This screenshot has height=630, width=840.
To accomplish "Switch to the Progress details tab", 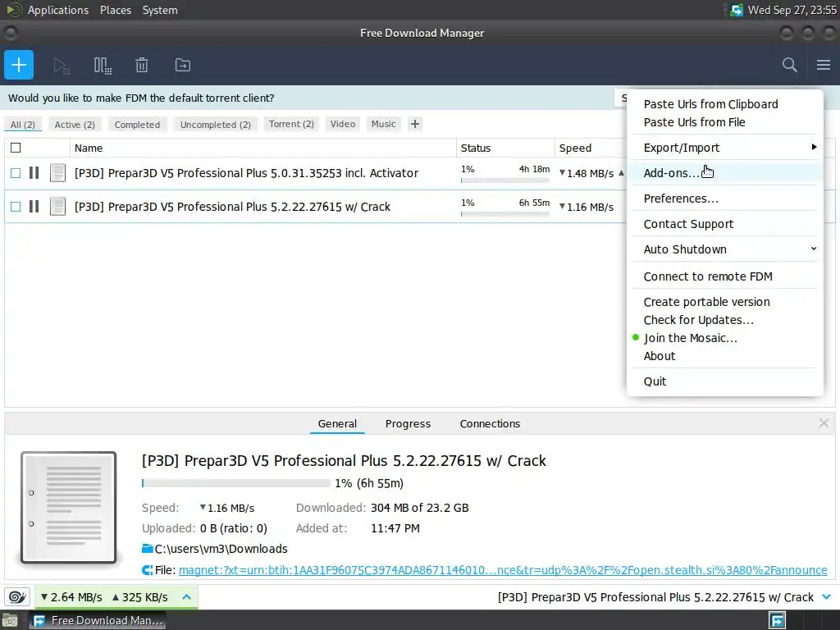I will pos(408,423).
